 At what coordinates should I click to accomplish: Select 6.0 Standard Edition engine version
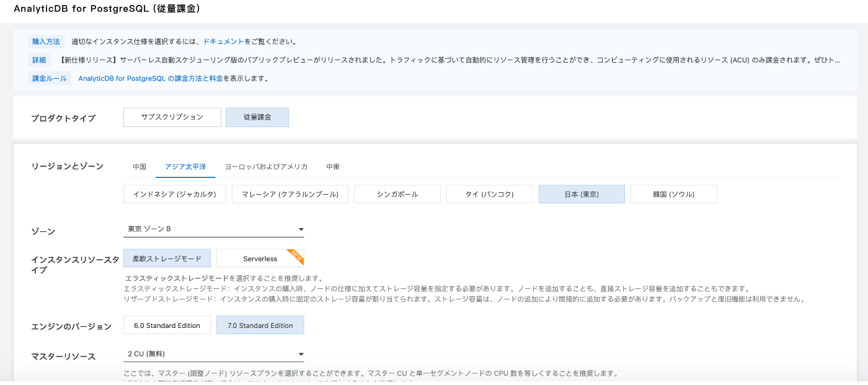pos(167,325)
